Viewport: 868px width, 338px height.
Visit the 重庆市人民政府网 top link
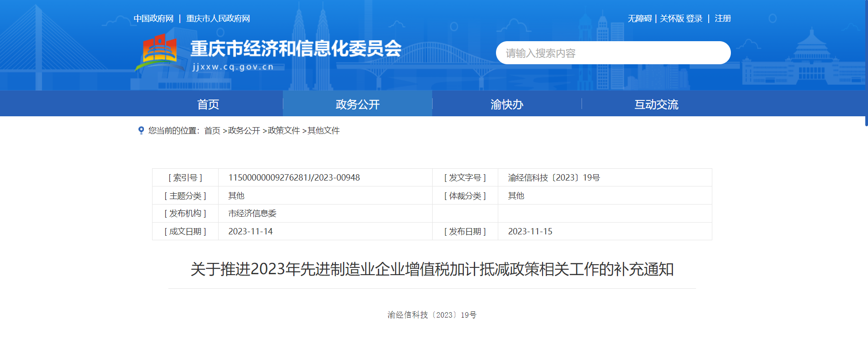(x=218, y=19)
